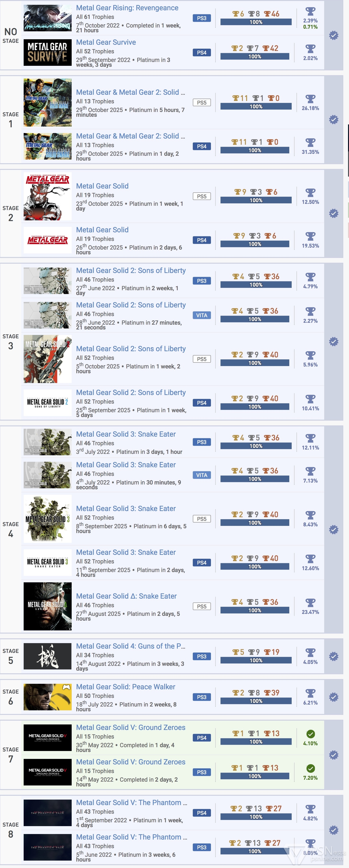Click the Stage 3 verified badge icon
349x868 pixels.
point(333,341)
